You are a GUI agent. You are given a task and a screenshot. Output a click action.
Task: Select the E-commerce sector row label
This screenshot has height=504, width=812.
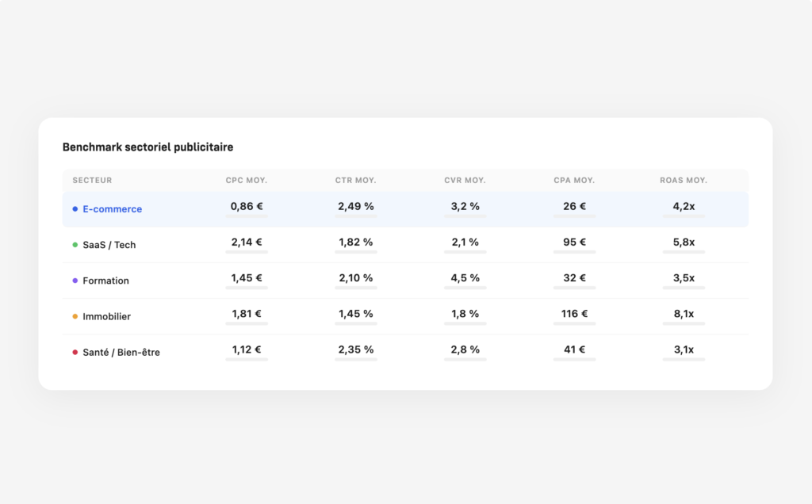(112, 209)
